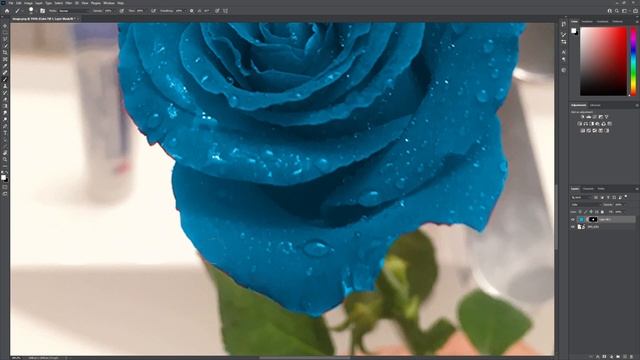Viewport: 640px width, 360px height.
Task: Select the Hand tool
Action: coord(5,153)
